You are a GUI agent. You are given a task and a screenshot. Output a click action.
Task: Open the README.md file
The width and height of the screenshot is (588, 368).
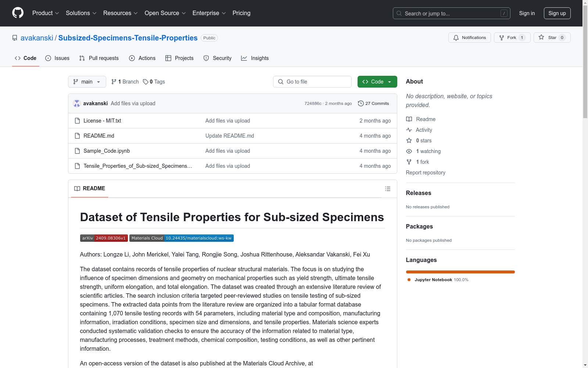click(x=99, y=136)
